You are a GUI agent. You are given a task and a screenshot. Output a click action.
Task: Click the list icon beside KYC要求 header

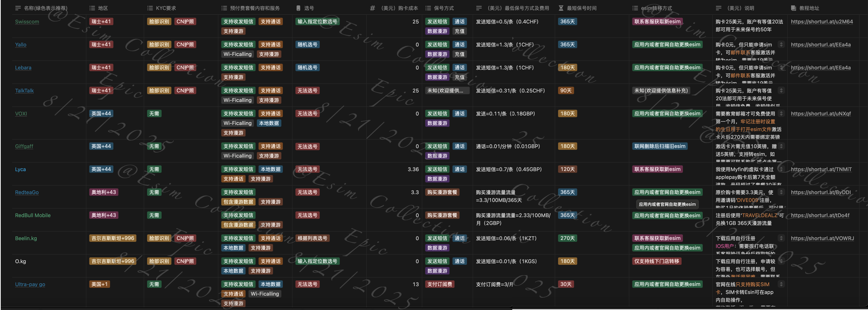[x=150, y=8]
